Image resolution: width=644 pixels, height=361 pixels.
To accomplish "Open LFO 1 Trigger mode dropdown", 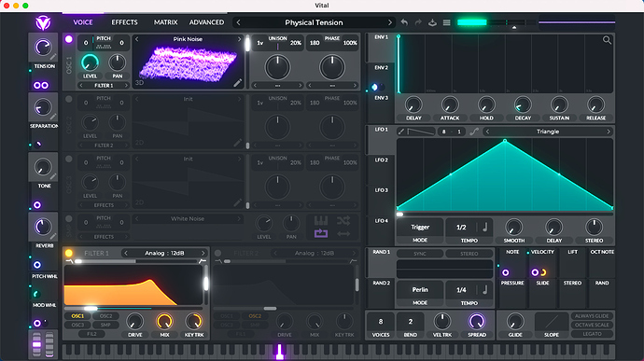I will point(420,227).
